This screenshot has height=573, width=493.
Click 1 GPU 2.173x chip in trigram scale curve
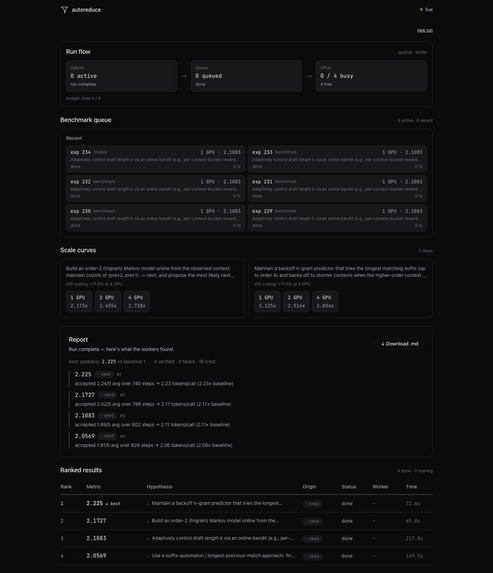(79, 301)
